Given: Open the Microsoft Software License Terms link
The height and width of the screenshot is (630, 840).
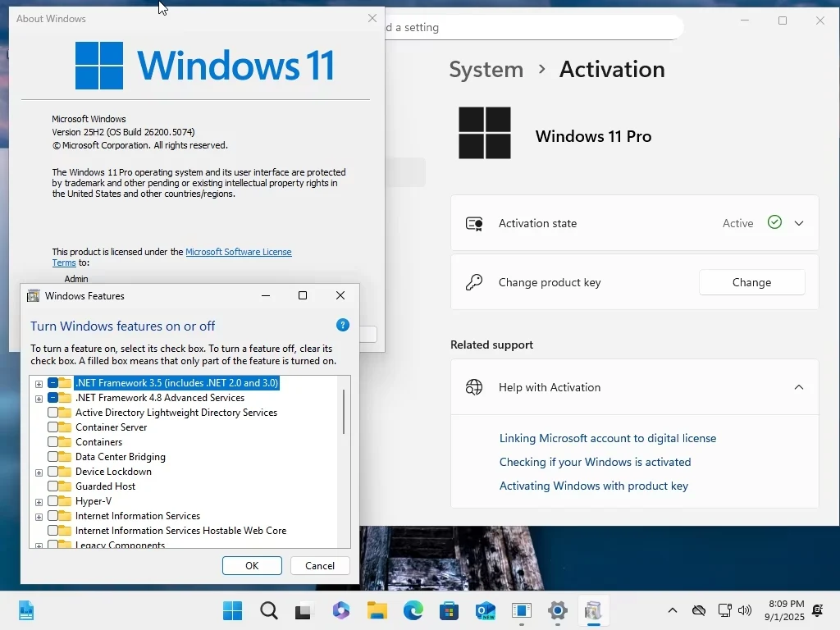Looking at the screenshot, I should (x=238, y=252).
